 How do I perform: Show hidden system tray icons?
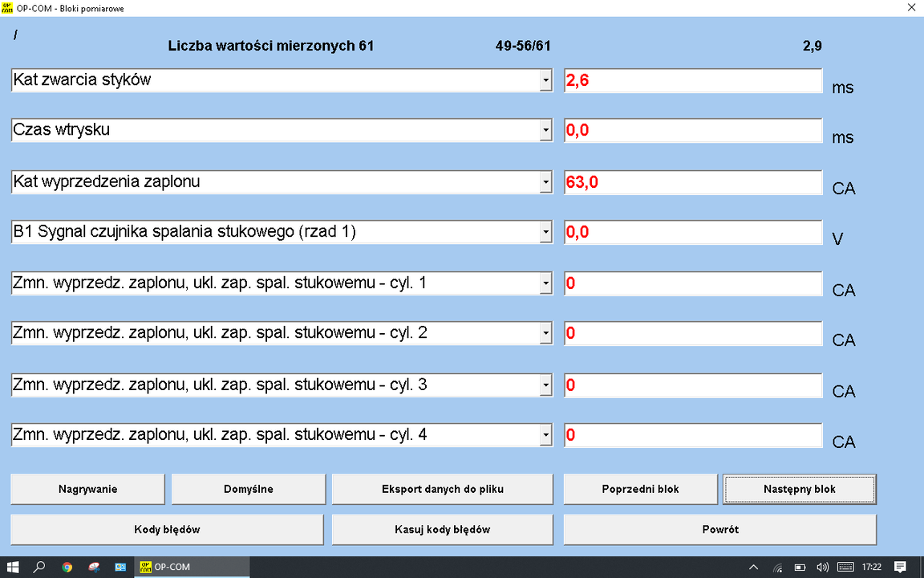pyautogui.click(x=753, y=567)
